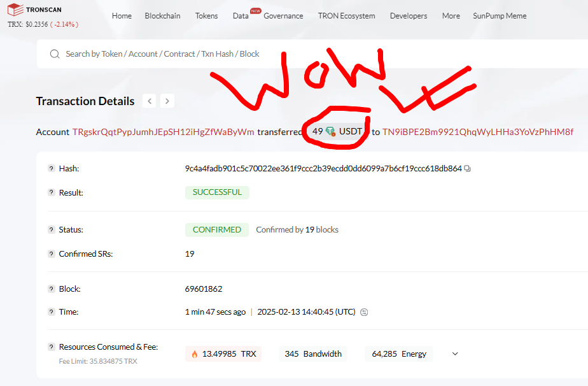Click the Transaction Details heading

[x=85, y=101]
